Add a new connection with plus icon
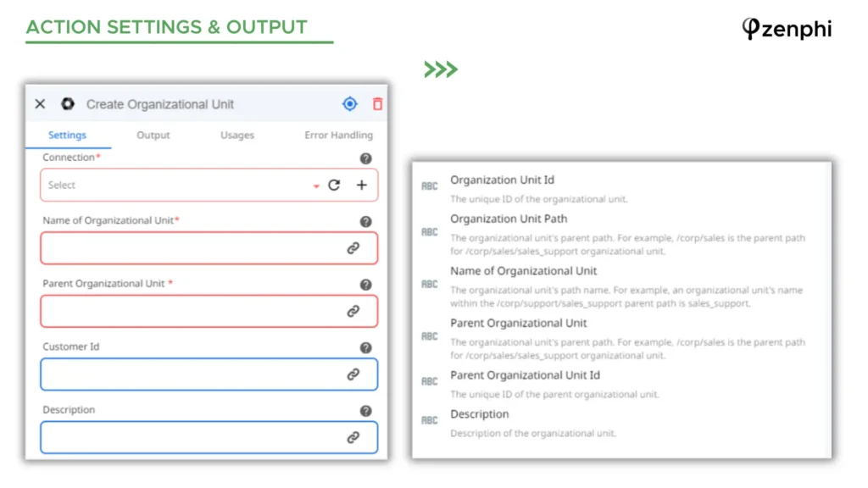This screenshot has height=488, width=868. 361,185
